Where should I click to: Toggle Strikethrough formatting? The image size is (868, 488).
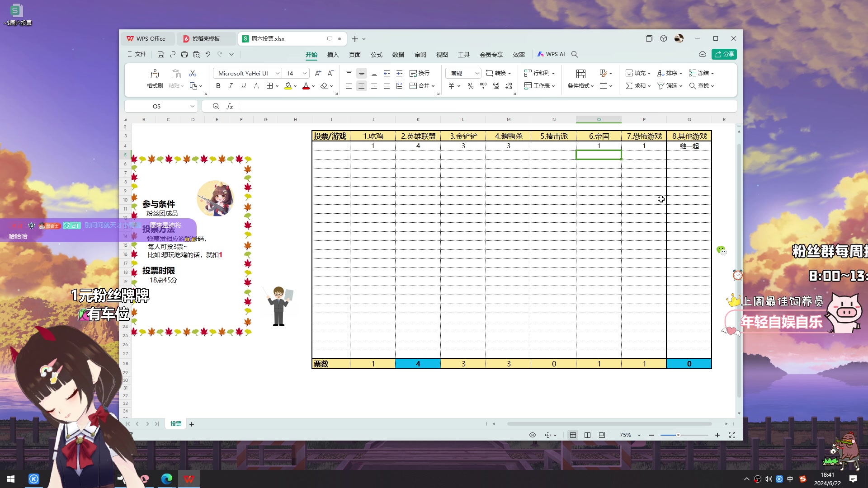coord(256,86)
